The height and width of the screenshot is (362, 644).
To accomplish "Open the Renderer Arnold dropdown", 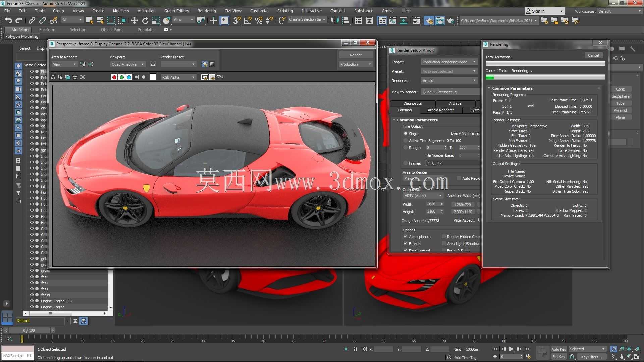I will (449, 81).
